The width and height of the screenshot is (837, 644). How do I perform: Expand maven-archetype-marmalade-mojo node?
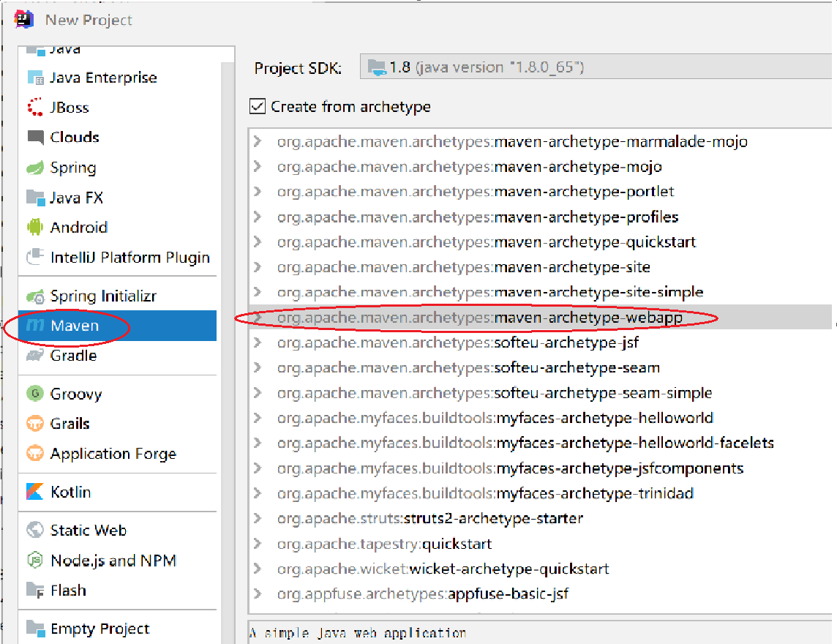[x=258, y=141]
